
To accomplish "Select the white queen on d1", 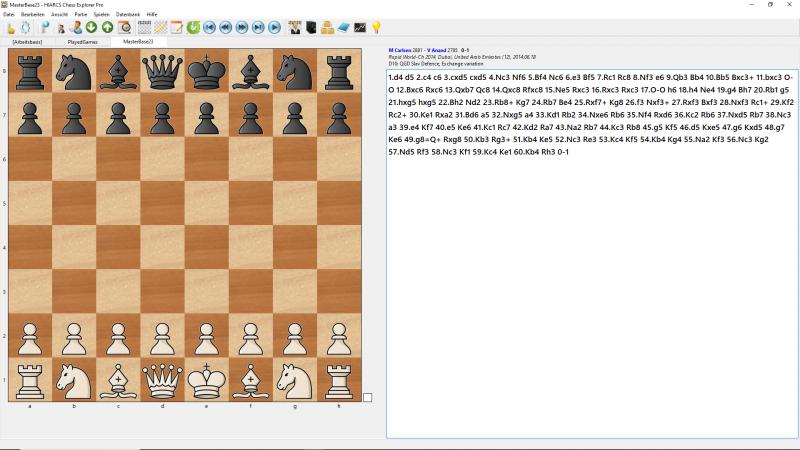I will [162, 379].
